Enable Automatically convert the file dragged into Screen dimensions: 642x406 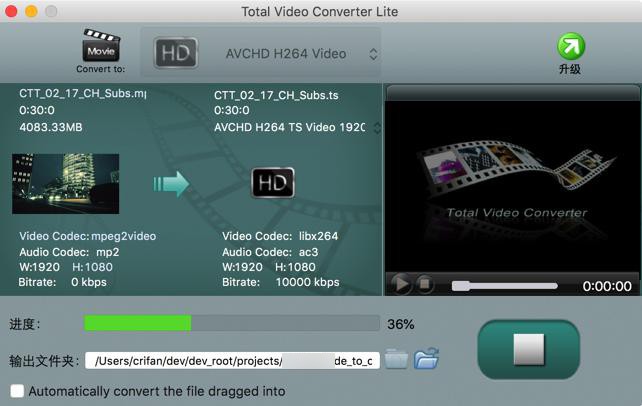click(17, 391)
